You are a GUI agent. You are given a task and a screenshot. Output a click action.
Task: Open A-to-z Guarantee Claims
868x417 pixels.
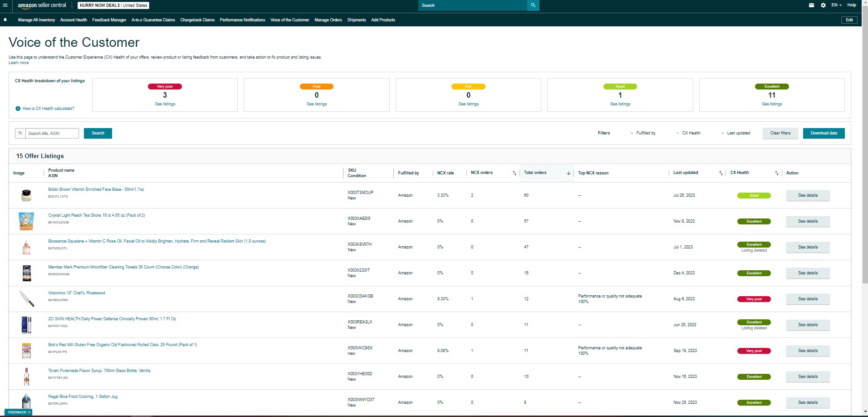click(153, 20)
